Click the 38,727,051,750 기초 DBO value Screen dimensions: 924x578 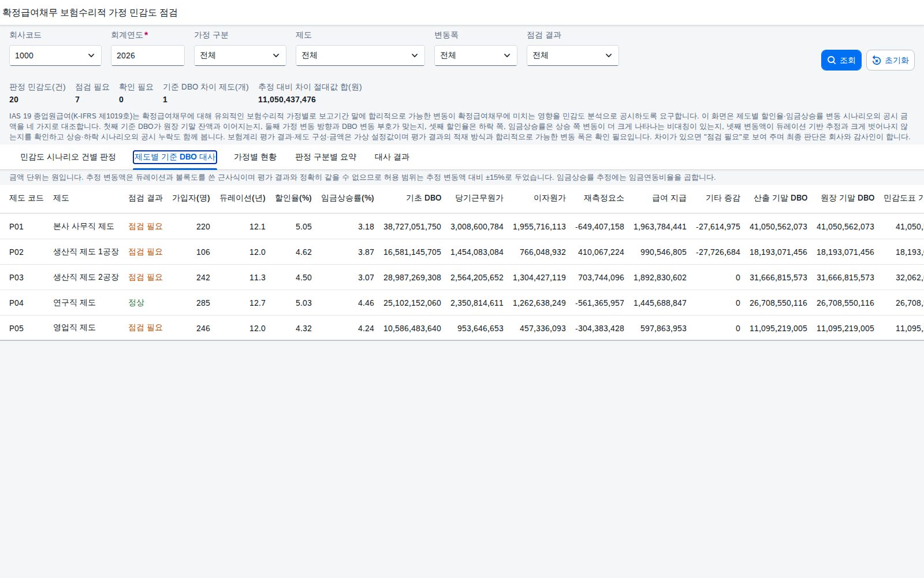pyautogui.click(x=412, y=227)
